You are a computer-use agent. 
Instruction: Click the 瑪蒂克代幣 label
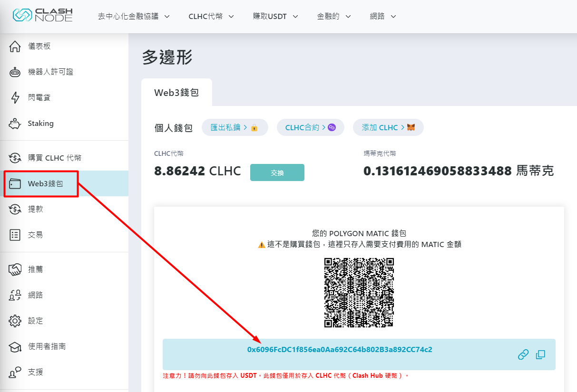(380, 153)
